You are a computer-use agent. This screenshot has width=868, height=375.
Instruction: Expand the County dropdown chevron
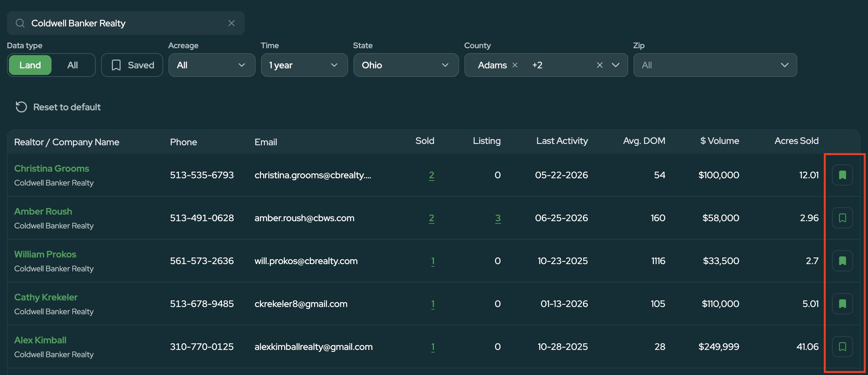616,65
